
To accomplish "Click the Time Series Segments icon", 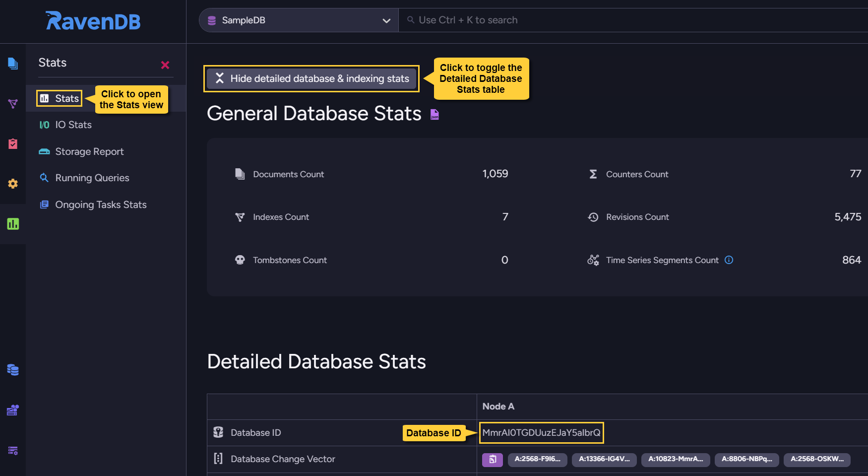I will [593, 260].
